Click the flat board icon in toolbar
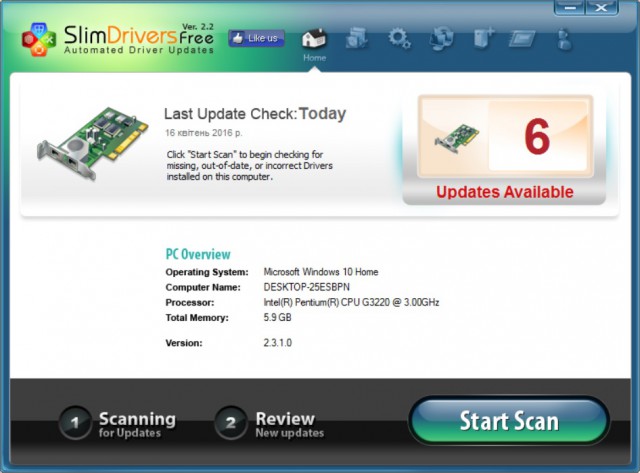 [522, 39]
